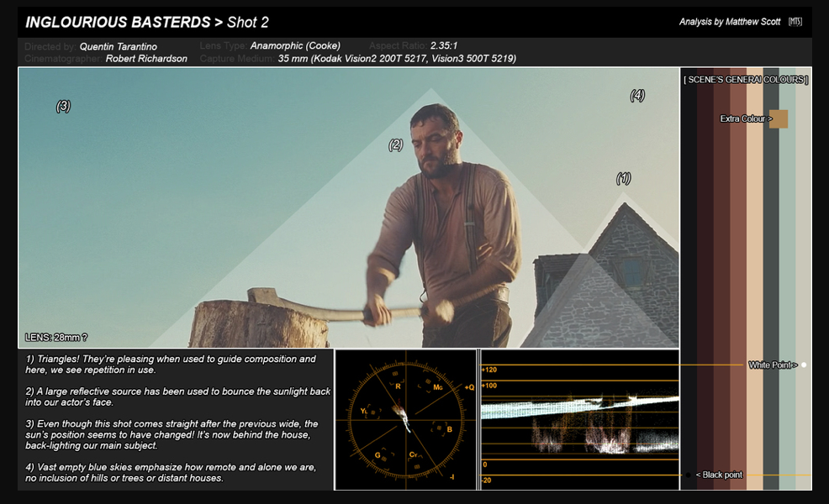Click the '-I' axis label on vectorscope
The height and width of the screenshot is (504, 829).
[451, 477]
